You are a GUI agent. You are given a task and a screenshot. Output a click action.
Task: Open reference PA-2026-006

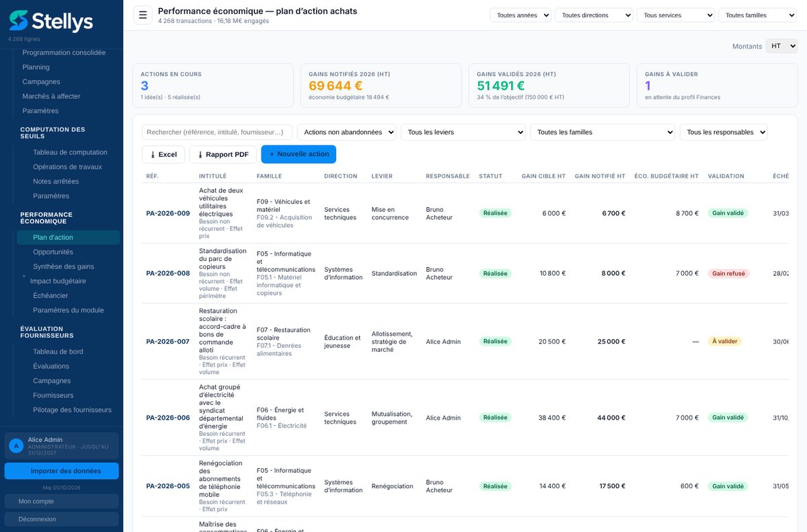(x=168, y=418)
